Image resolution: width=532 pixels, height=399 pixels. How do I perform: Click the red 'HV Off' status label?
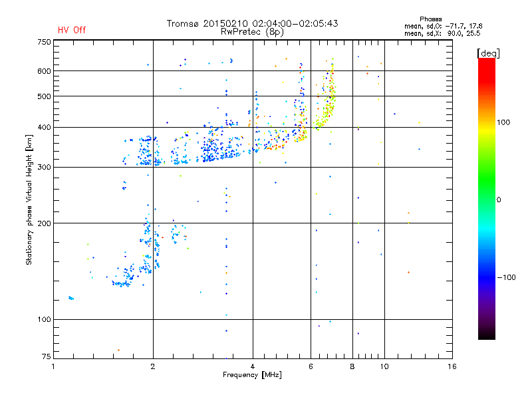[x=72, y=30]
